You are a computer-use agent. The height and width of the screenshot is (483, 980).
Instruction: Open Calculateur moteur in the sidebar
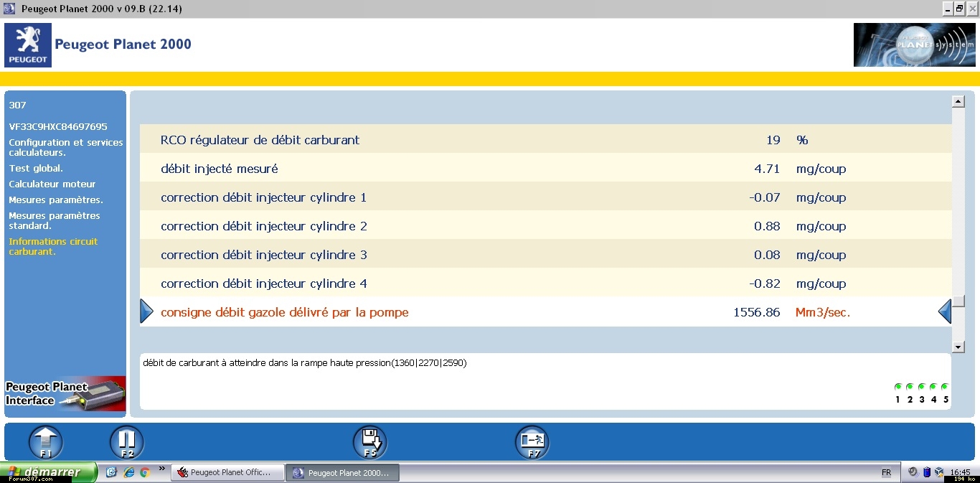pos(52,184)
